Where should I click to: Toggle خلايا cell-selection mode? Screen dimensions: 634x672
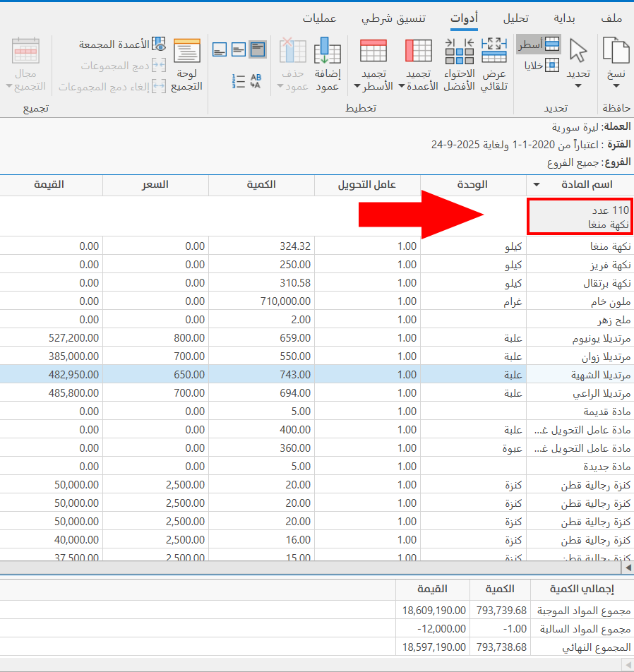coord(539,65)
